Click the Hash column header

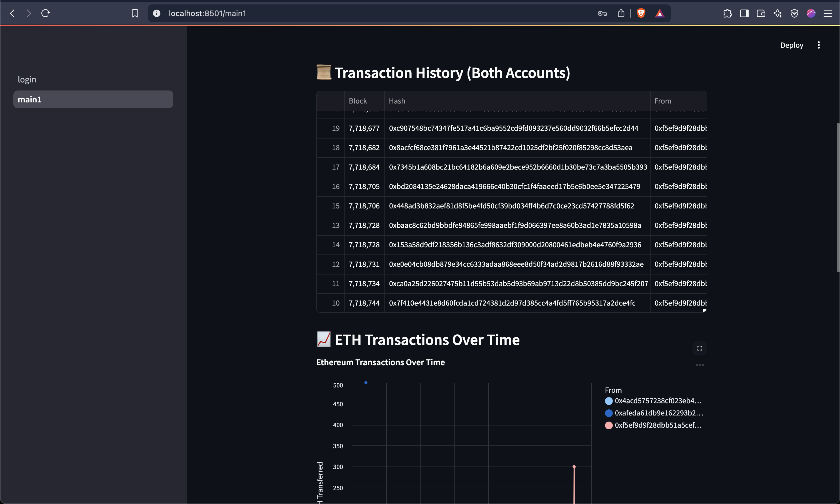point(397,101)
